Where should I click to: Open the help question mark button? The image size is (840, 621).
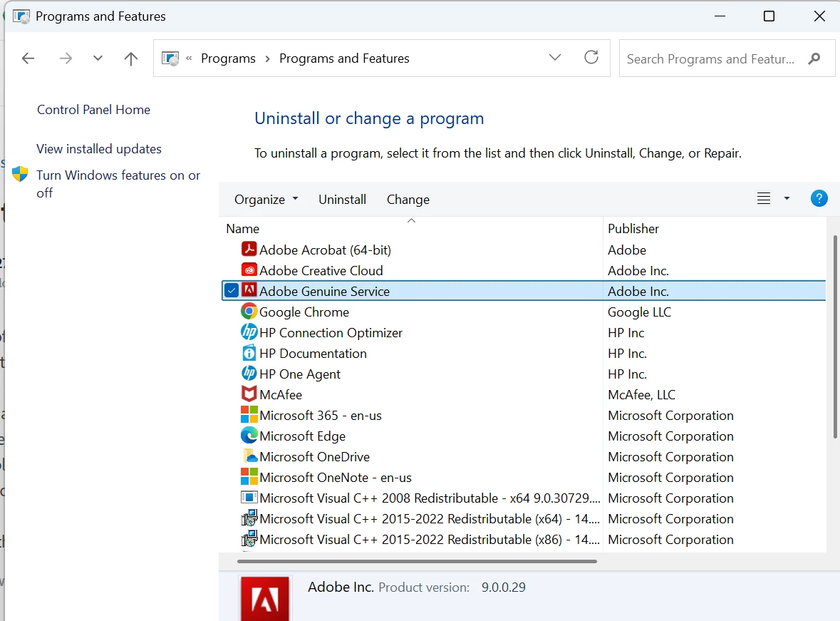click(x=819, y=198)
